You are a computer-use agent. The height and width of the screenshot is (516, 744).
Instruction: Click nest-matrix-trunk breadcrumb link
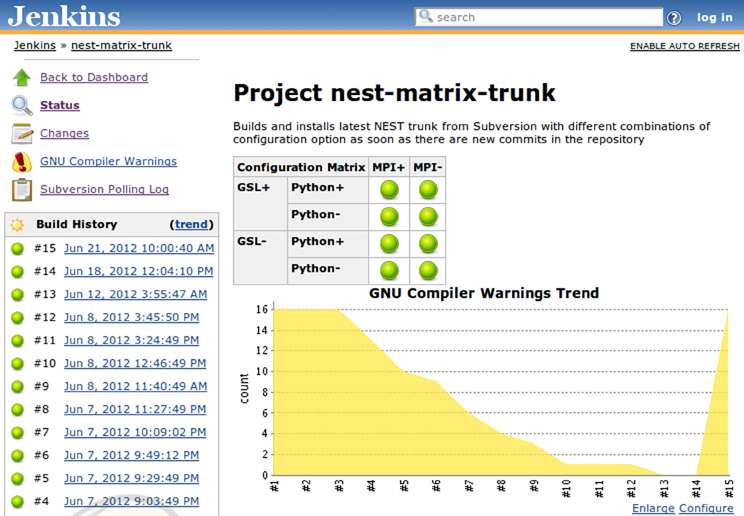[x=121, y=46]
